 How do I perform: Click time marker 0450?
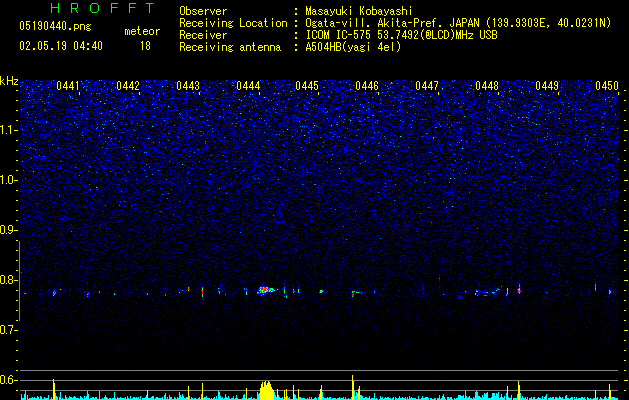point(607,86)
